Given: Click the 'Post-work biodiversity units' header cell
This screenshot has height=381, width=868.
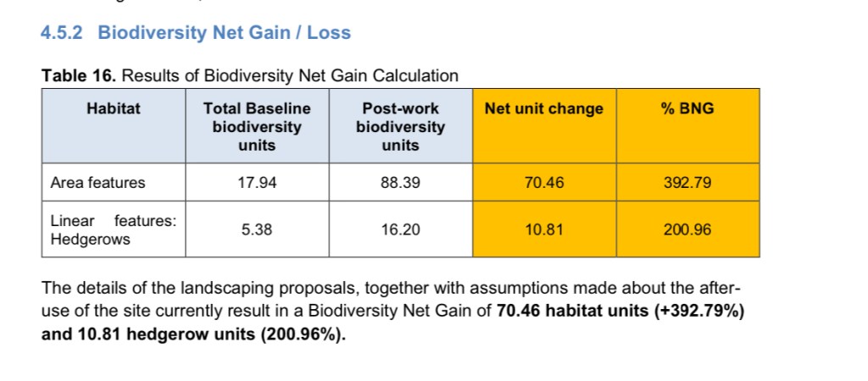Looking at the screenshot, I should click(400, 126).
